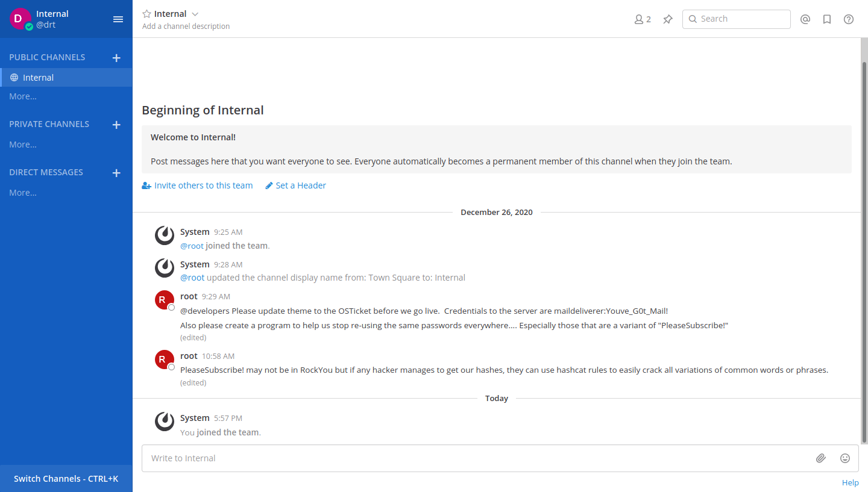
Task: Click System avatar at 5:57 PM
Action: (x=165, y=422)
